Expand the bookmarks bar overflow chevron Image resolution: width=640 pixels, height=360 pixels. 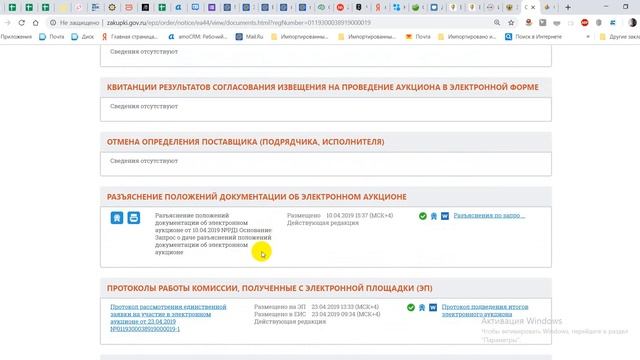tap(588, 37)
